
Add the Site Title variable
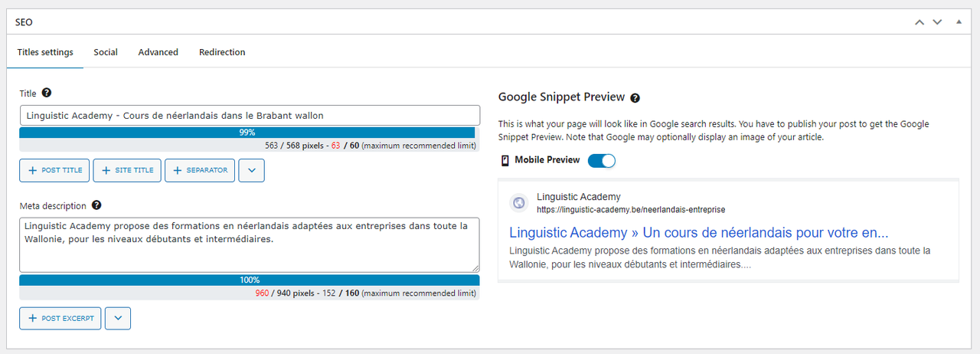tap(127, 170)
